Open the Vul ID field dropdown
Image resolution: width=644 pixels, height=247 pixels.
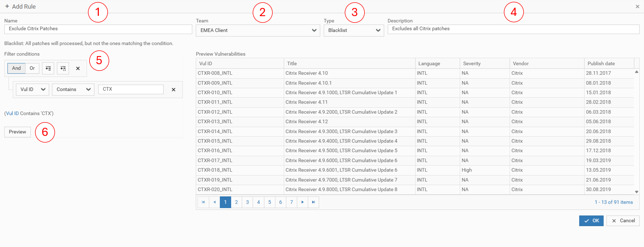32,90
